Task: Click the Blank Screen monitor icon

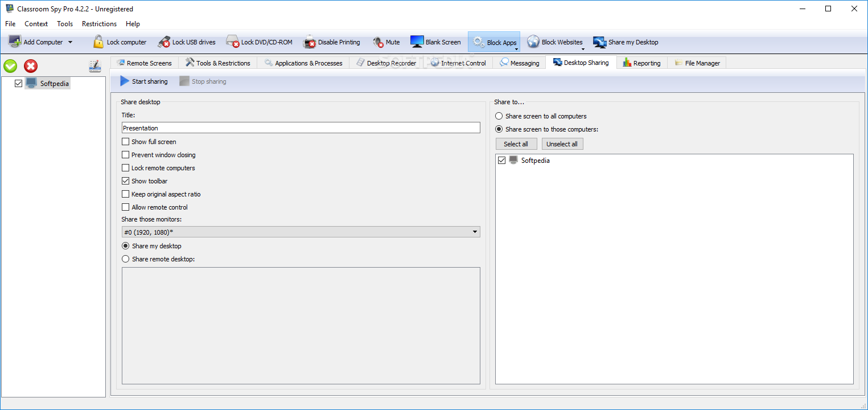Action: click(417, 42)
